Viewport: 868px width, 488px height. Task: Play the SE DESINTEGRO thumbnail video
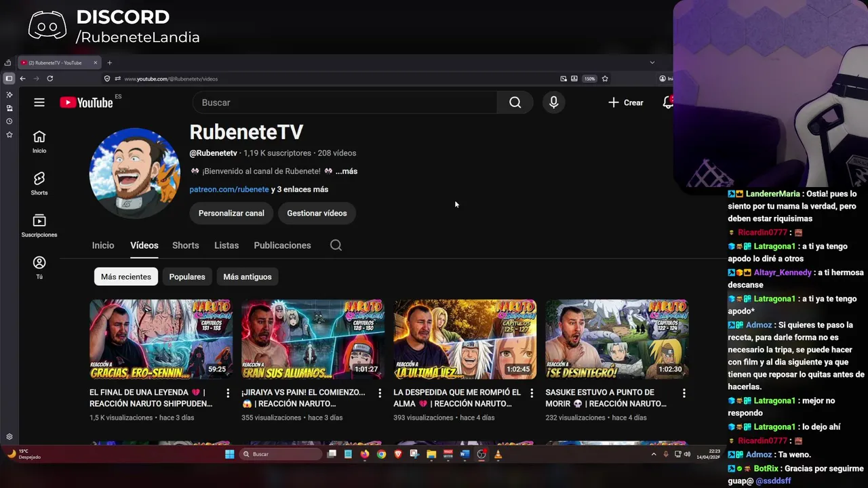pyautogui.click(x=617, y=340)
